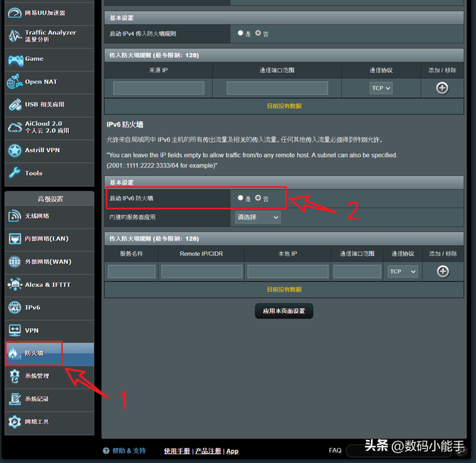This screenshot has height=463, width=476.
Task: Go to 外部网络(WAN) menu item
Action: pos(50,262)
